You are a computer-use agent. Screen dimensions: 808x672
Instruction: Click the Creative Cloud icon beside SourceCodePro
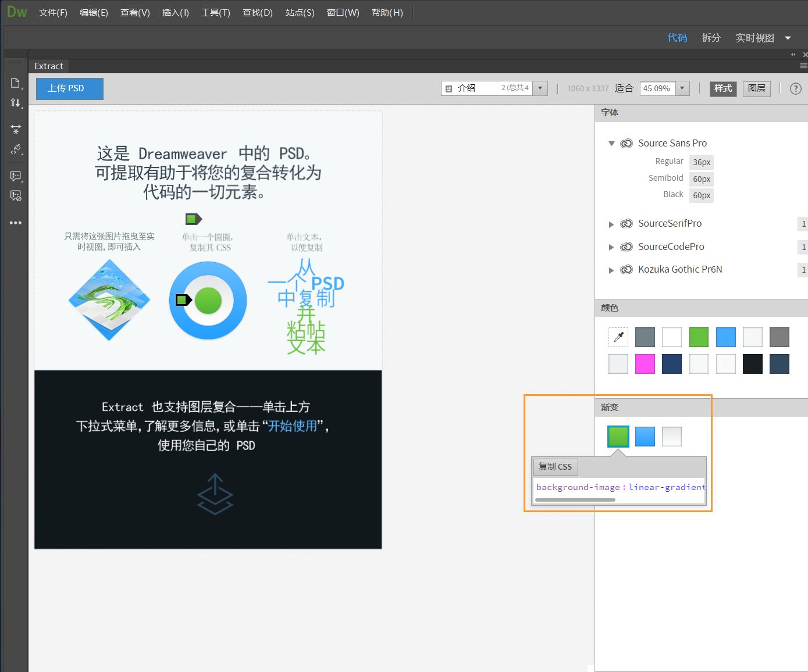[627, 246]
